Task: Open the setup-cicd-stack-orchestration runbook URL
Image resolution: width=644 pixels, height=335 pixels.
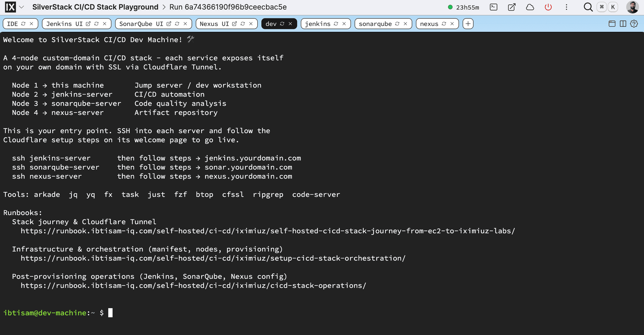Action: [x=213, y=258]
